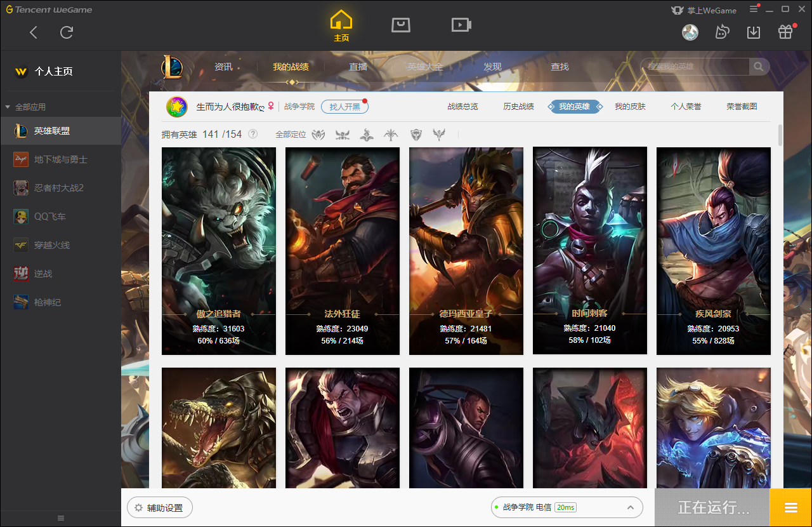812x527 pixels.
Task: Open the user avatar in the top right
Action: pos(690,32)
